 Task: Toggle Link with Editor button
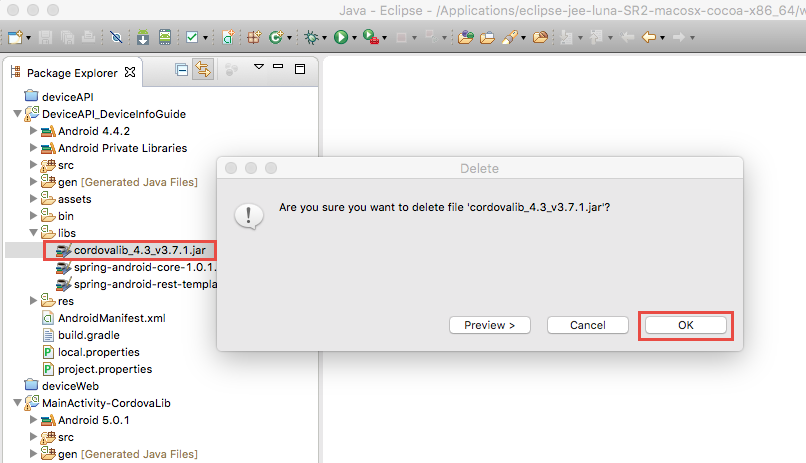pos(203,70)
